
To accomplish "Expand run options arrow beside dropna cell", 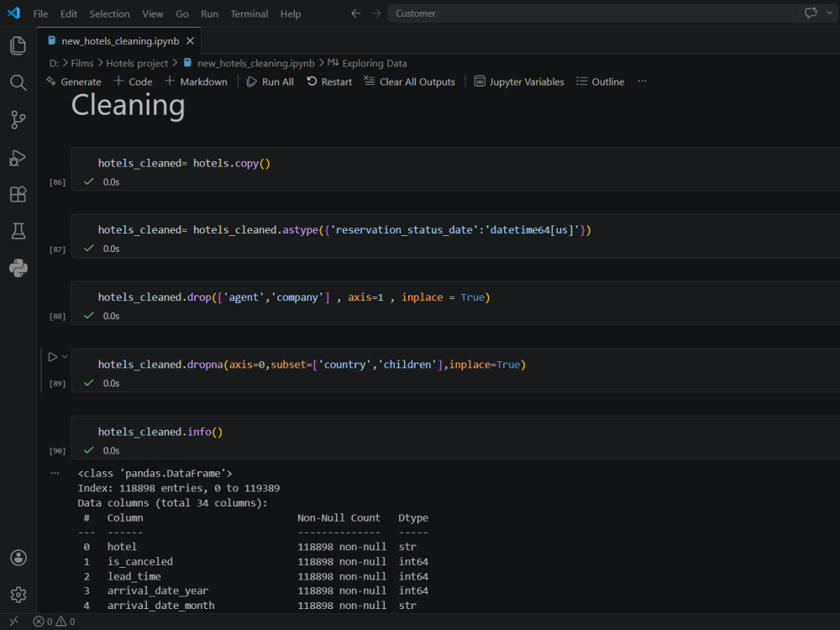I will [65, 356].
